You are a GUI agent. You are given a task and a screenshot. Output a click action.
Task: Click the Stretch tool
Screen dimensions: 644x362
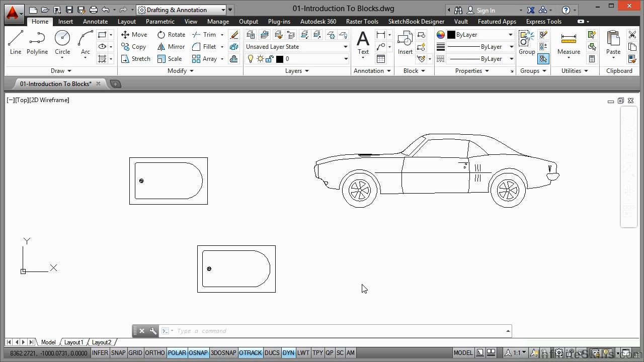[x=136, y=59]
